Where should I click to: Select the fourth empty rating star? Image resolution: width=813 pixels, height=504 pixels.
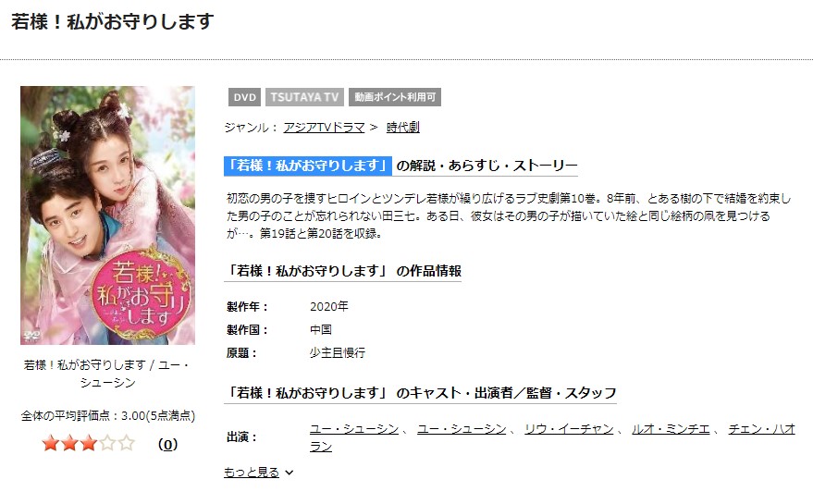click(x=107, y=443)
